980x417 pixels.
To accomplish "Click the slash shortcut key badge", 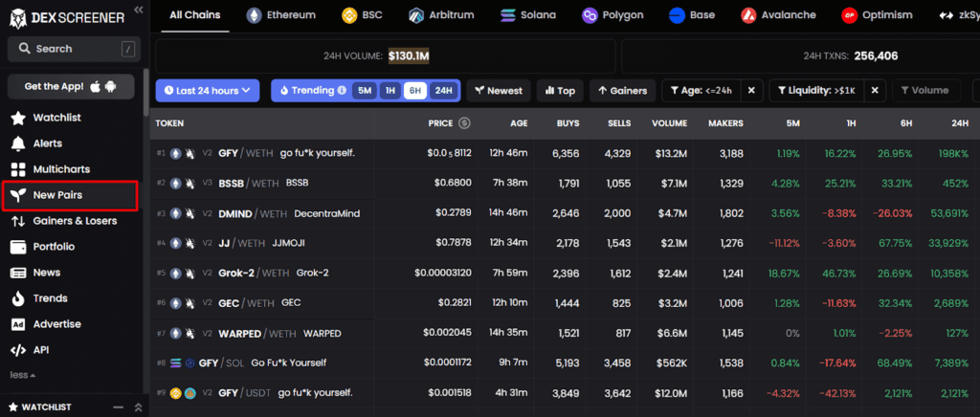I will pyautogui.click(x=127, y=49).
